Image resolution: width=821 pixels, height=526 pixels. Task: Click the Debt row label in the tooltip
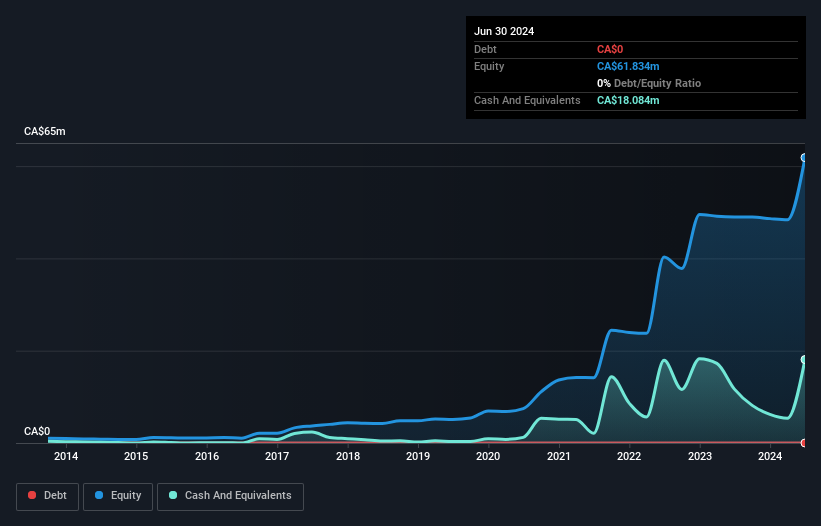click(485, 49)
